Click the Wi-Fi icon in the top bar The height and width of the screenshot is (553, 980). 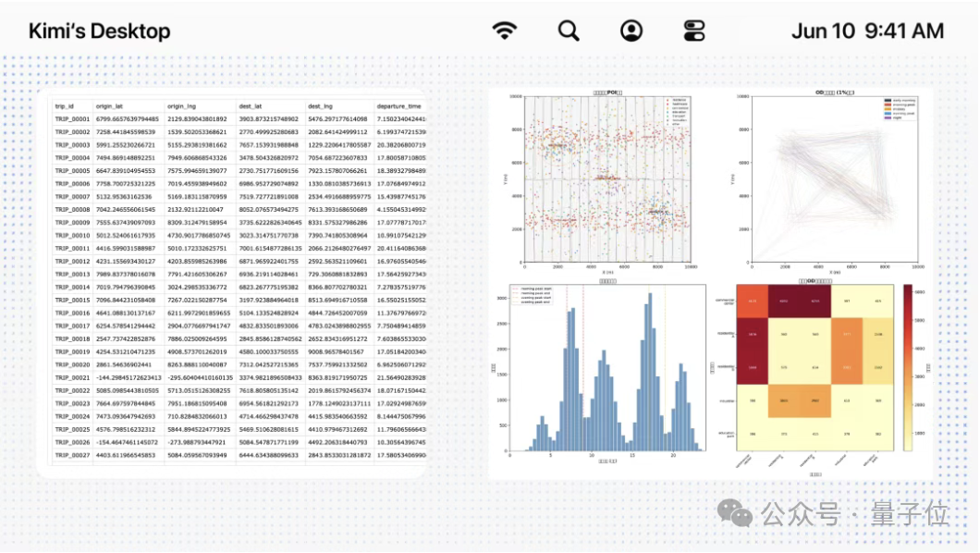click(505, 30)
